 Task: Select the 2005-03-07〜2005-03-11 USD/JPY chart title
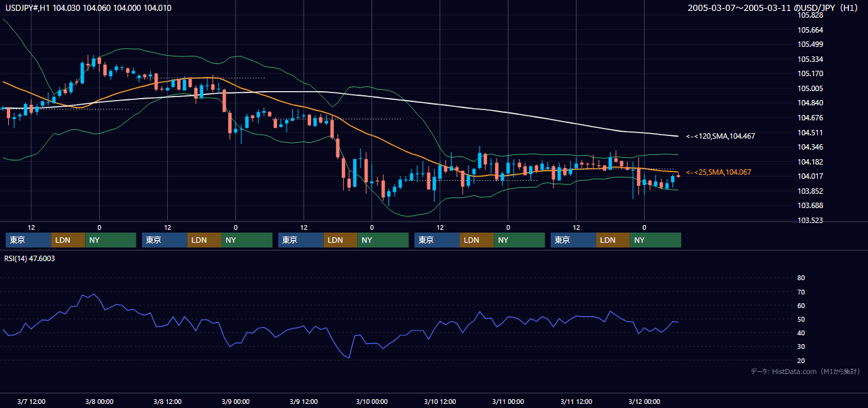point(774,8)
